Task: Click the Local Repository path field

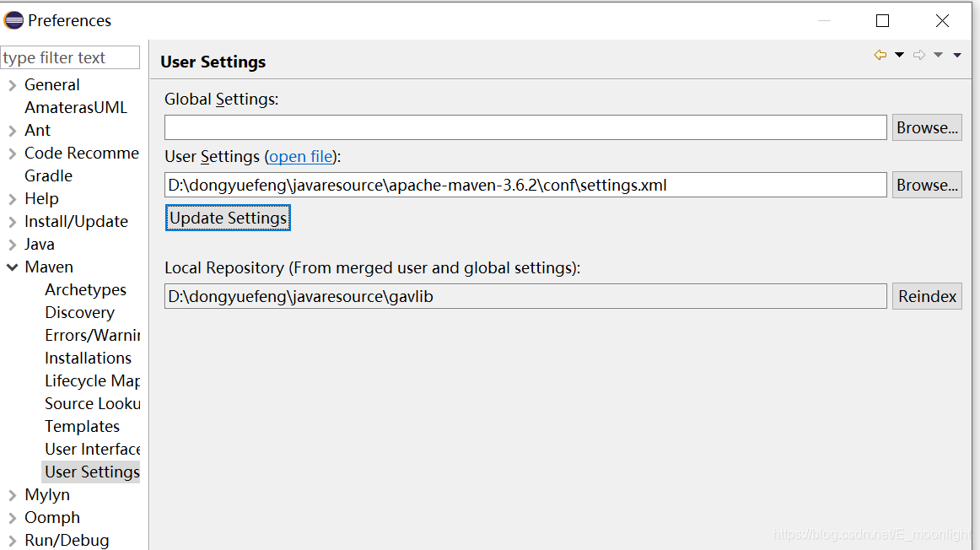Action: click(525, 296)
